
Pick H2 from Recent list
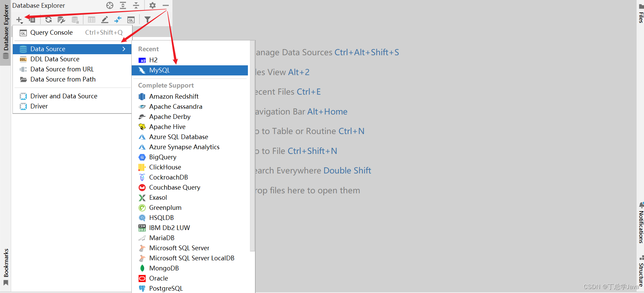click(x=190, y=60)
